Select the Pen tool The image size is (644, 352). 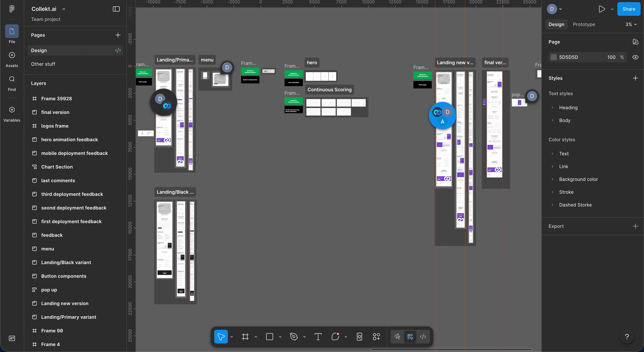[x=294, y=337]
